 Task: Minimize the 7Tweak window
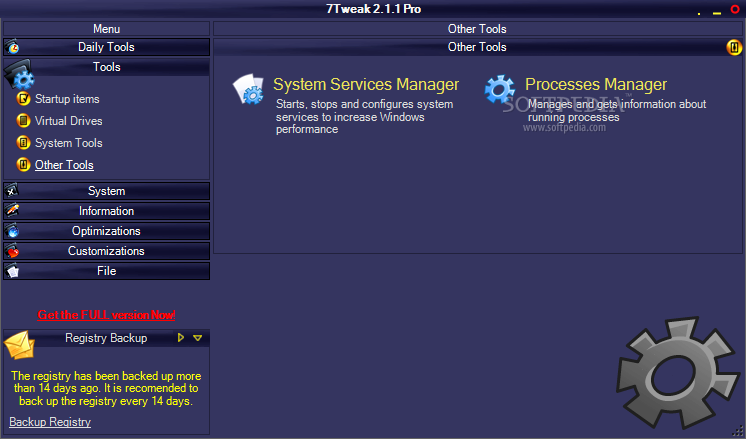coord(717,13)
